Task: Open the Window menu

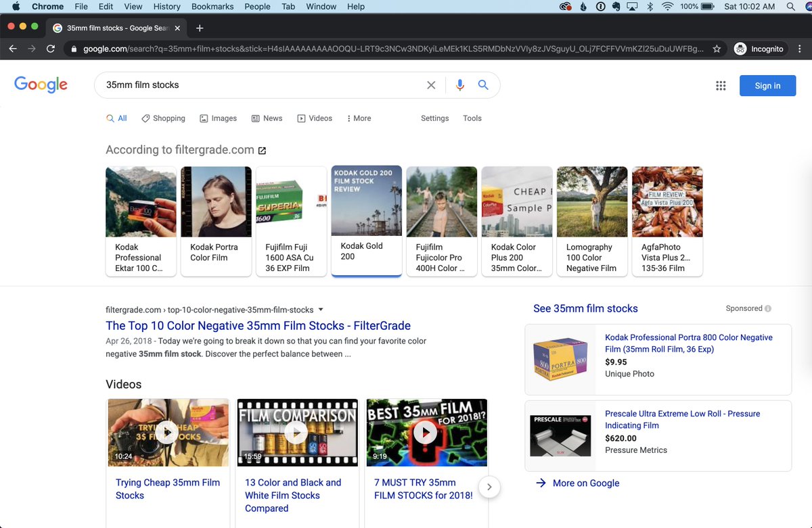Action: pos(321,7)
